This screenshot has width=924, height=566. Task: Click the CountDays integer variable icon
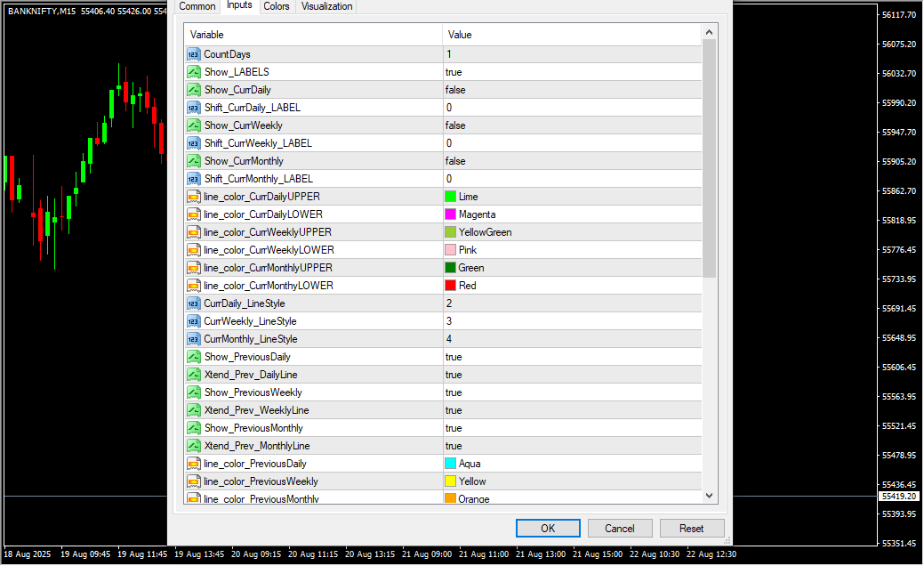pyautogui.click(x=194, y=54)
